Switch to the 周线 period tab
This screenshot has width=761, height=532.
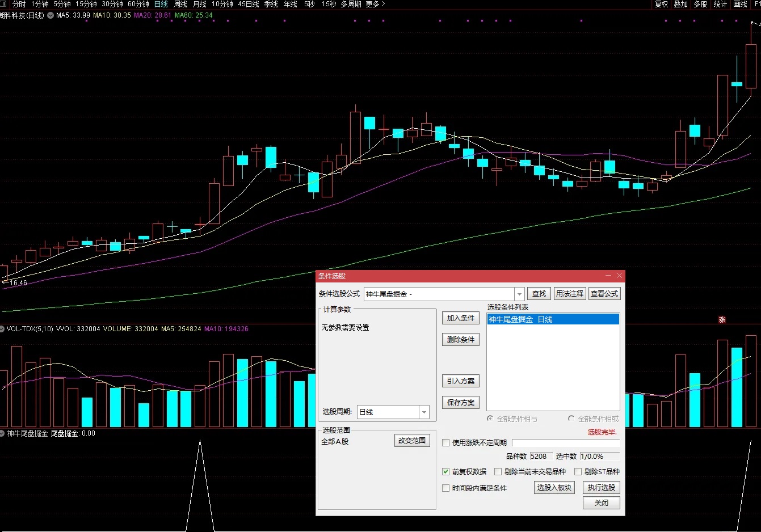pos(180,4)
